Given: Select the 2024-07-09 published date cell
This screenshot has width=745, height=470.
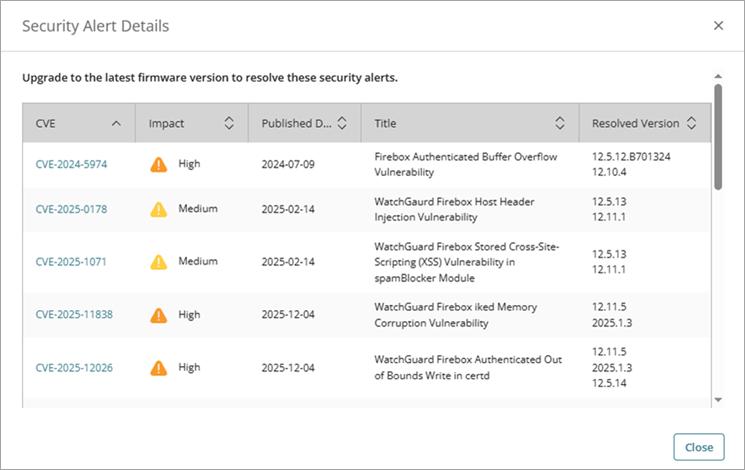Looking at the screenshot, I should (x=288, y=164).
